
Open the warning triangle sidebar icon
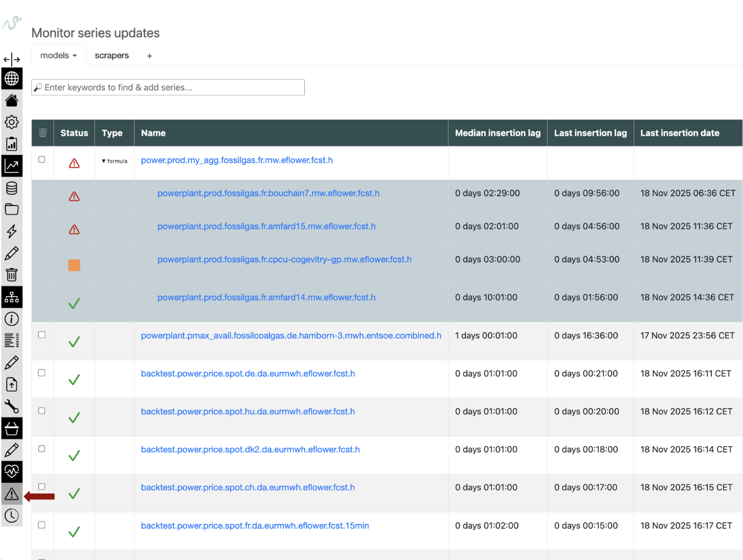tap(12, 494)
